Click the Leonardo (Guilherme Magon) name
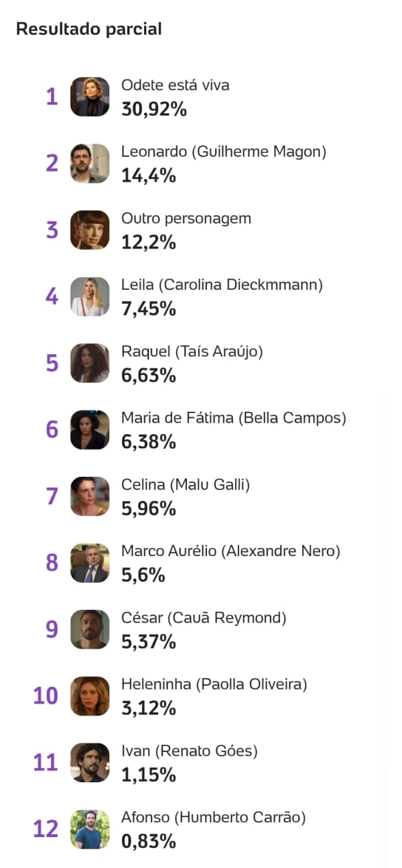The width and height of the screenshot is (402, 868). 223,152
